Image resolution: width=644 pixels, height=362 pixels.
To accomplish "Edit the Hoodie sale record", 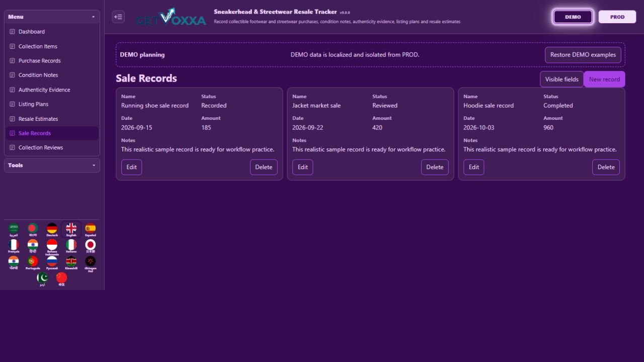I will [473, 167].
